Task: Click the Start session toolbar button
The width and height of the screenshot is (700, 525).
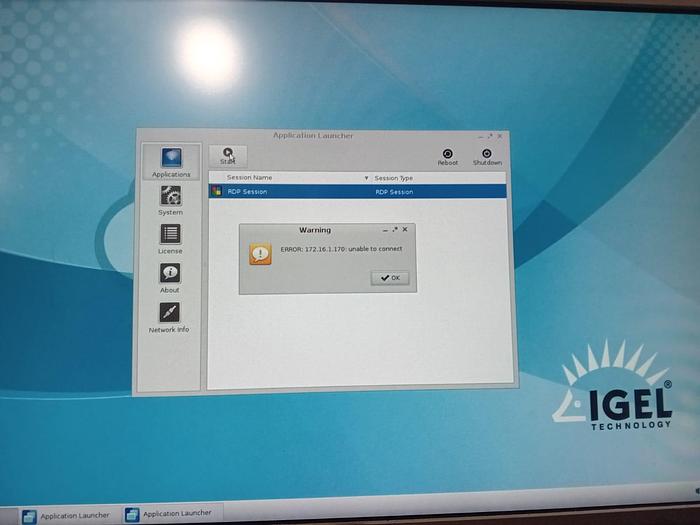Action: click(228, 155)
